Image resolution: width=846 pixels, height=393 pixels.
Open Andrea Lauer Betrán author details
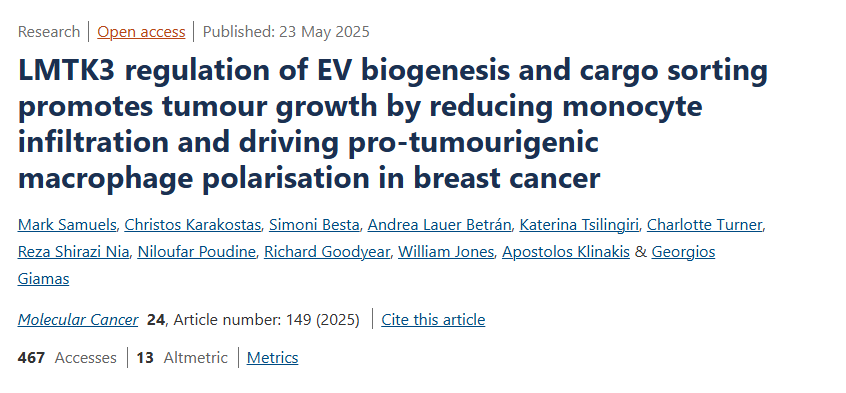[439, 225]
